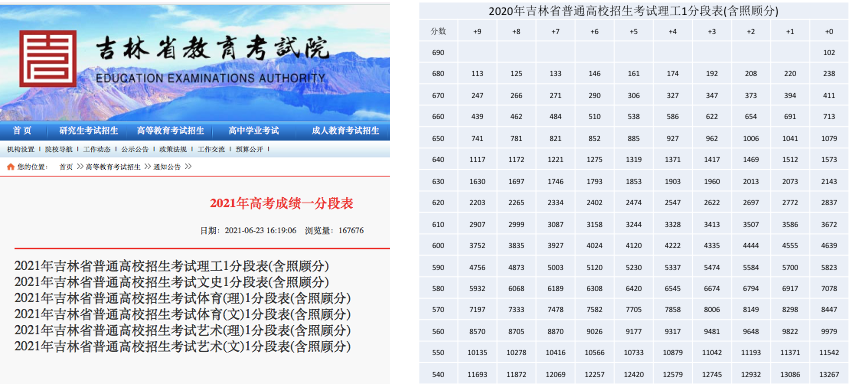Click the cell with value 9979
The image size is (850, 385).
[x=829, y=331]
